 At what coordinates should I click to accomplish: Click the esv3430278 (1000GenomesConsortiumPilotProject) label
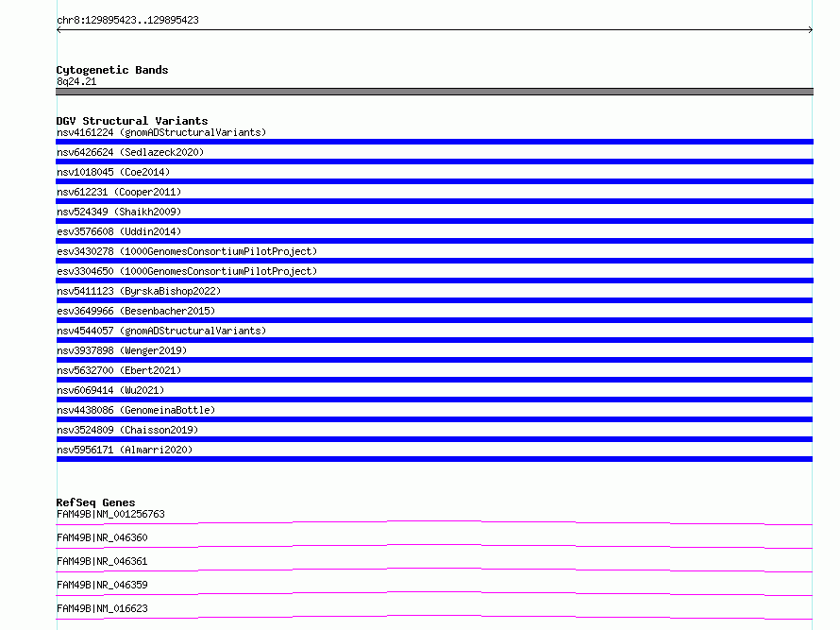(187, 251)
